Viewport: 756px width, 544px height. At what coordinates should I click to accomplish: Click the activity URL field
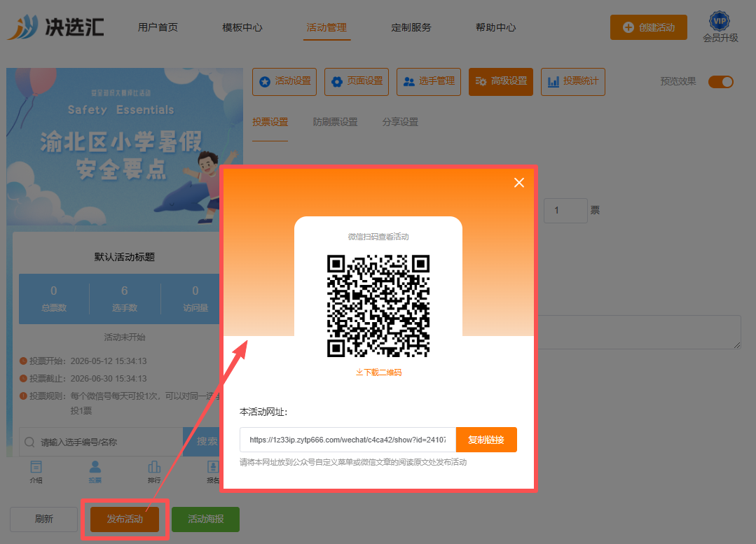348,440
